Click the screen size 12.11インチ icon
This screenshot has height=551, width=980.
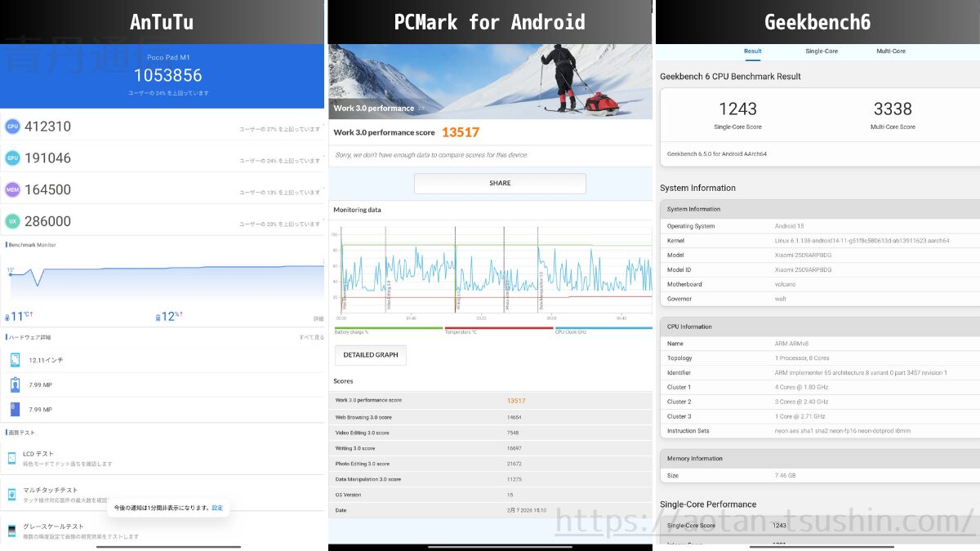click(15, 360)
